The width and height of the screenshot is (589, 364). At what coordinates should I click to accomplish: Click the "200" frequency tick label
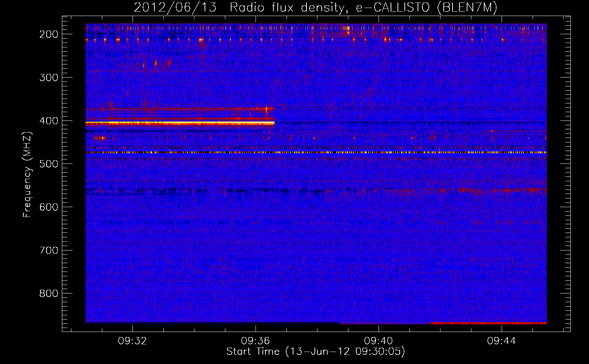tap(49, 34)
